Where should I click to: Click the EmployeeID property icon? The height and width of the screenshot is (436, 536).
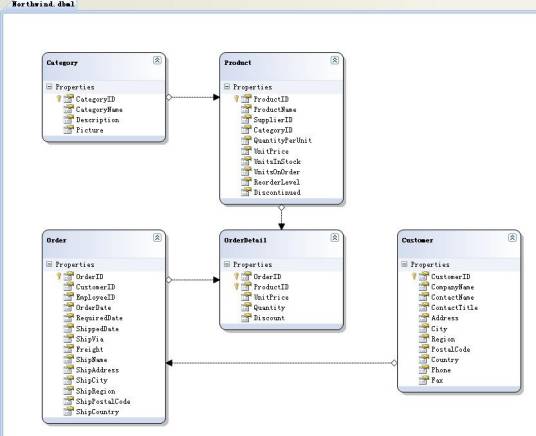click(x=69, y=297)
